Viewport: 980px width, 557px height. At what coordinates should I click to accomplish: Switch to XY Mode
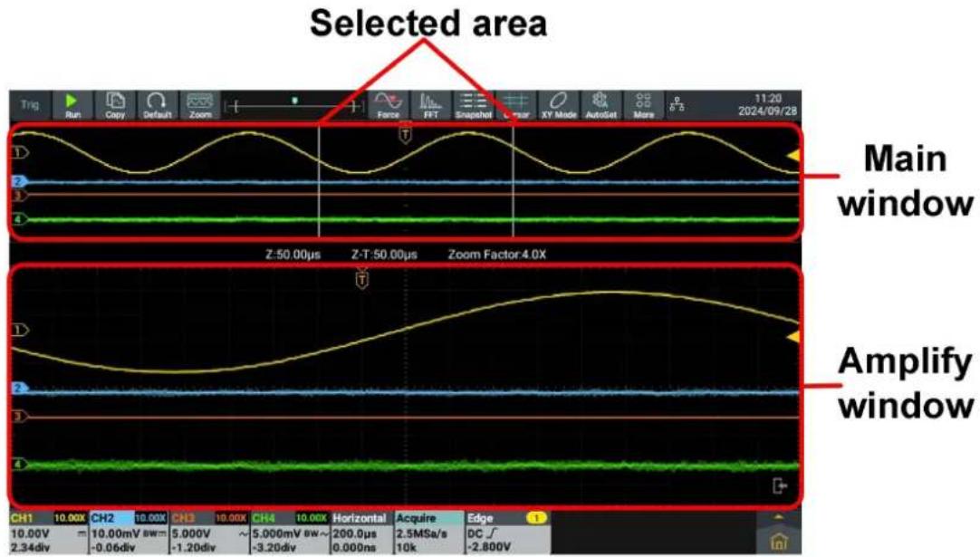[559, 105]
